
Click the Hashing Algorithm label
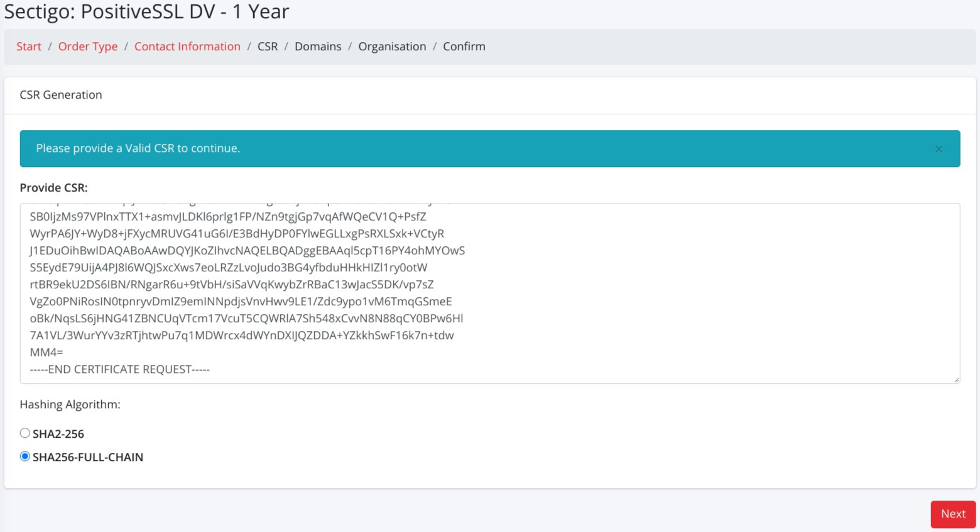[x=70, y=404]
